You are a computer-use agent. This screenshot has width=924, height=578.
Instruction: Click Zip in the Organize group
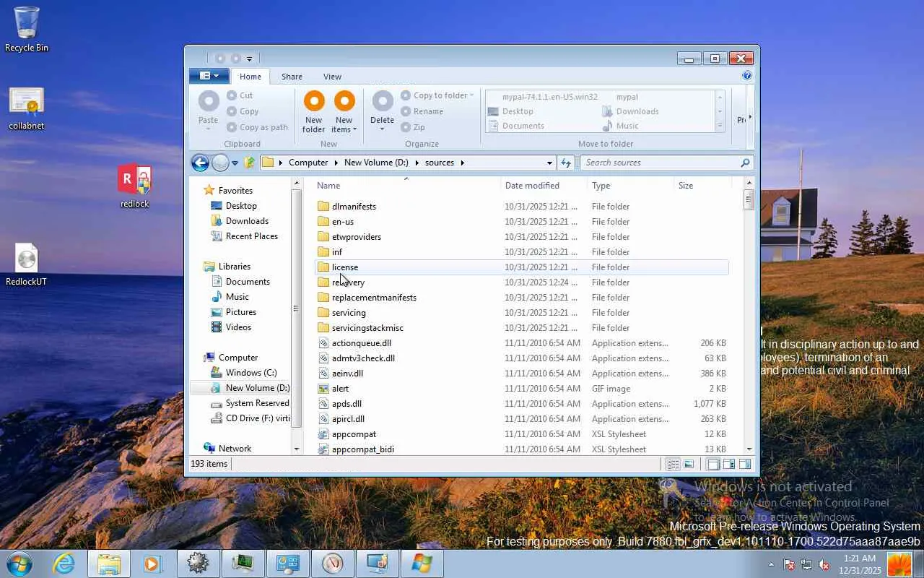[x=413, y=127]
